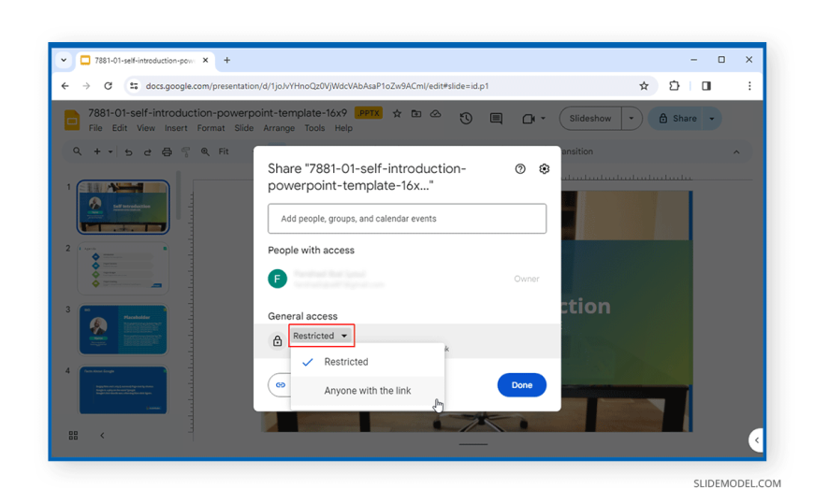The width and height of the screenshot is (814, 504).
Task: Open the browser extensions puzzle icon
Action: click(x=674, y=86)
